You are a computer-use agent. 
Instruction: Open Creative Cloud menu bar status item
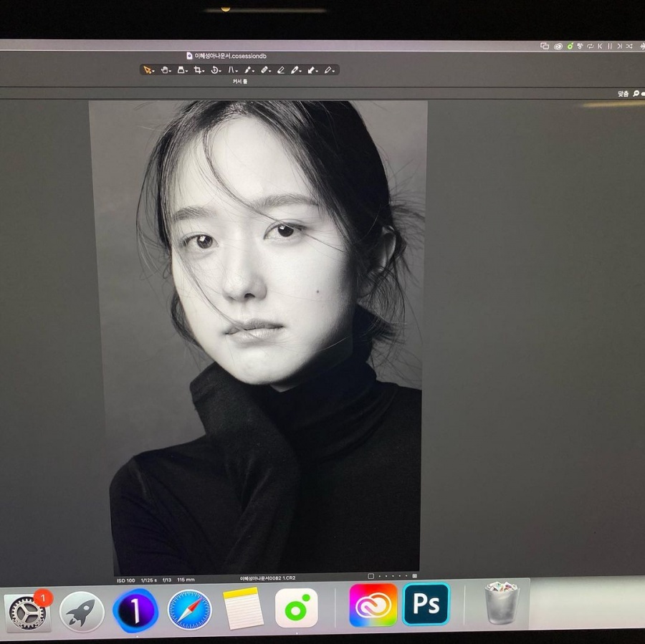point(558,46)
